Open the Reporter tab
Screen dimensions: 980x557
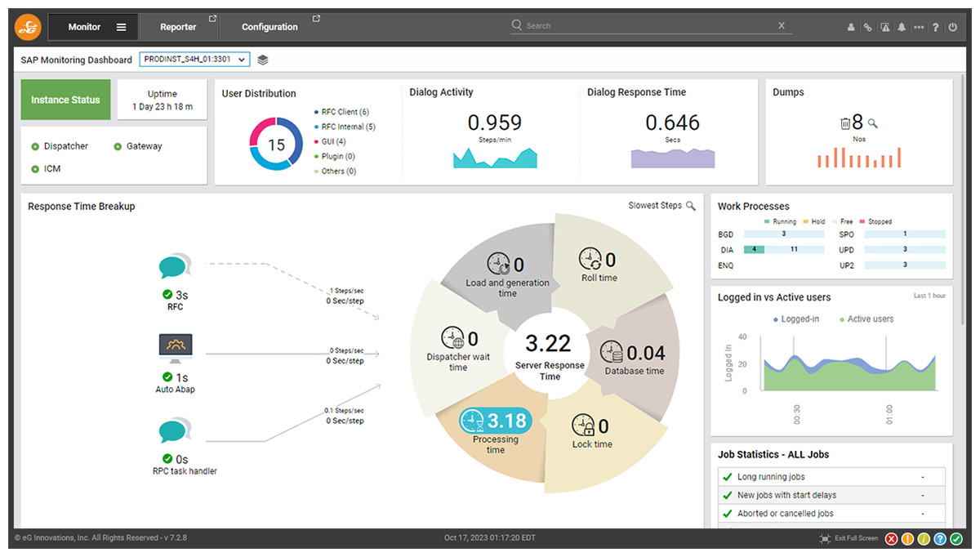click(178, 27)
